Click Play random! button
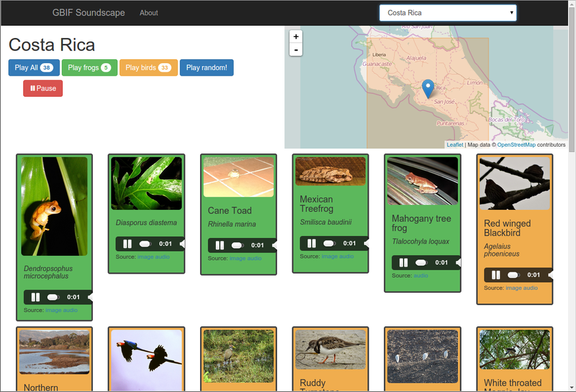576x392 pixels. (x=207, y=68)
